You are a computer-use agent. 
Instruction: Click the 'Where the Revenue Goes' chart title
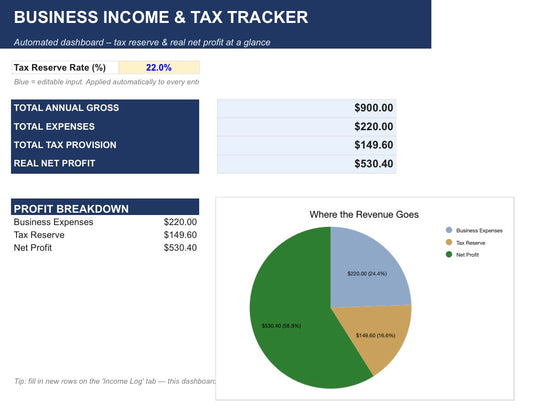(x=364, y=215)
